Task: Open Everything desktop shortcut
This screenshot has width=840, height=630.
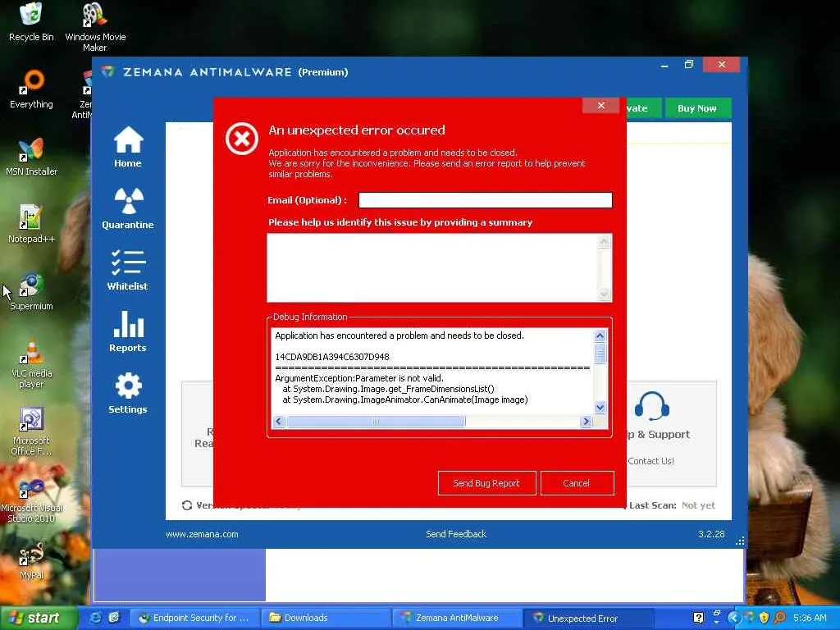Action: pos(31,89)
